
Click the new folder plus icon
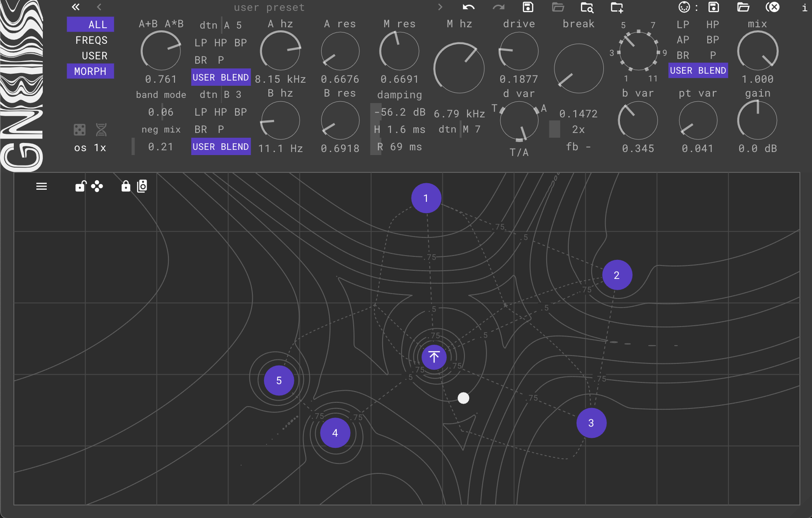coord(617,7)
